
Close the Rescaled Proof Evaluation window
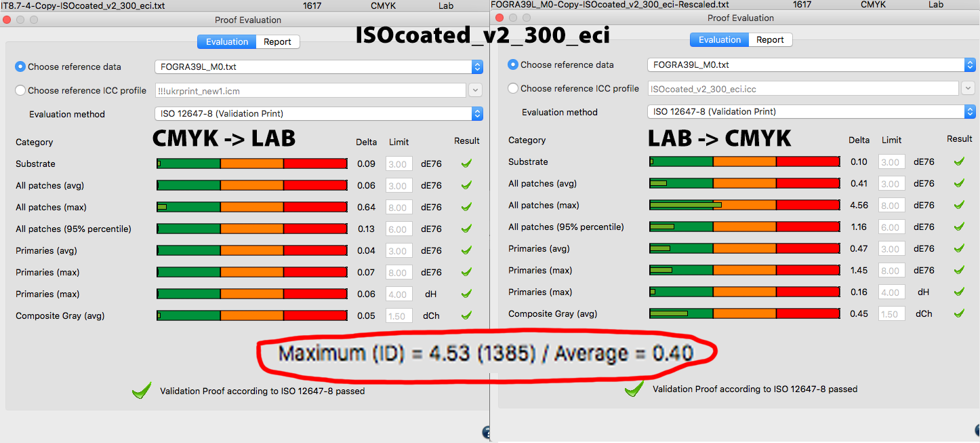[x=499, y=18]
